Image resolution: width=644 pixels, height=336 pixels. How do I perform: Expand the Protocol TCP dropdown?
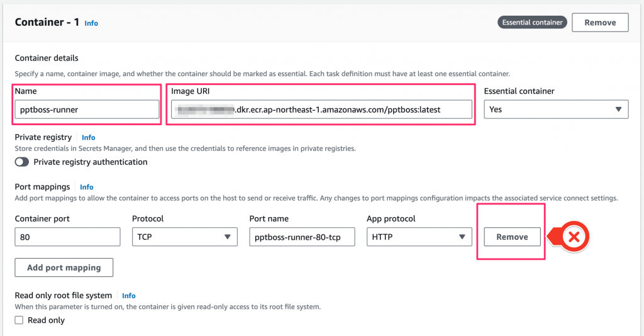pos(184,237)
